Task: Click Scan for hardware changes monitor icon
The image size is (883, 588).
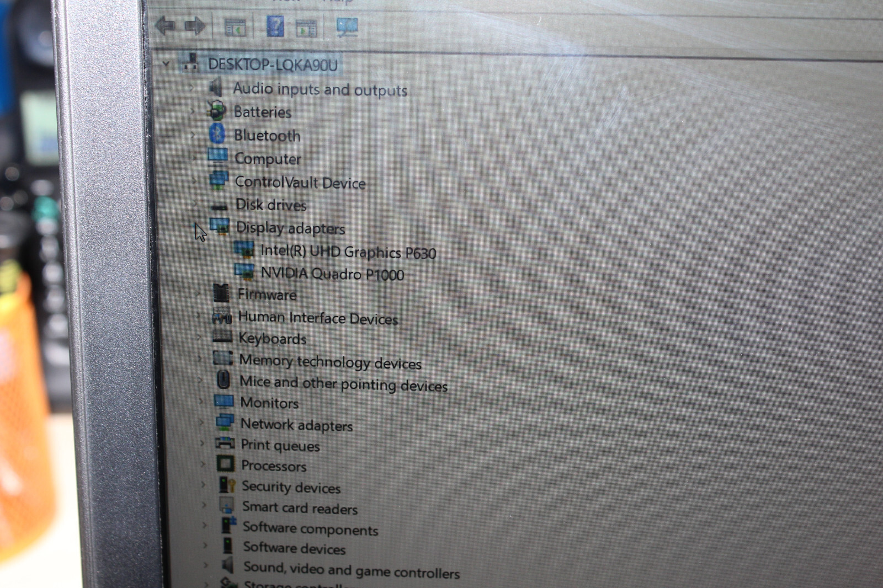Action: [x=347, y=27]
